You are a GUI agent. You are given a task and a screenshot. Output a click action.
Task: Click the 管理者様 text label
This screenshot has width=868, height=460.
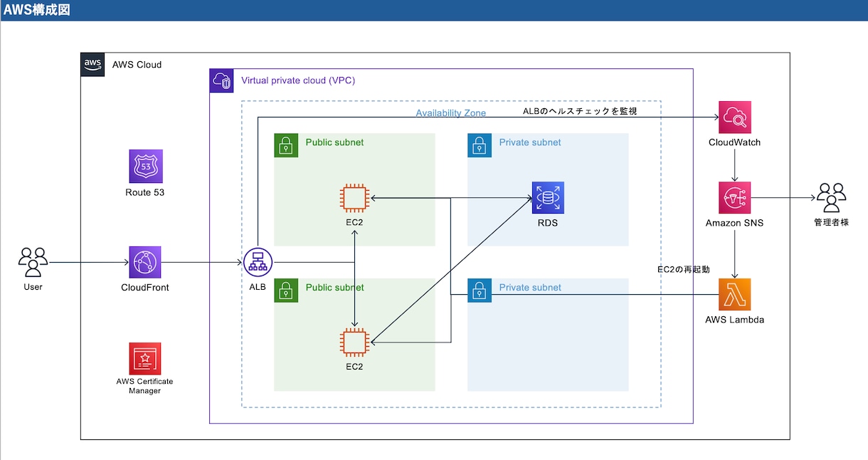(831, 223)
